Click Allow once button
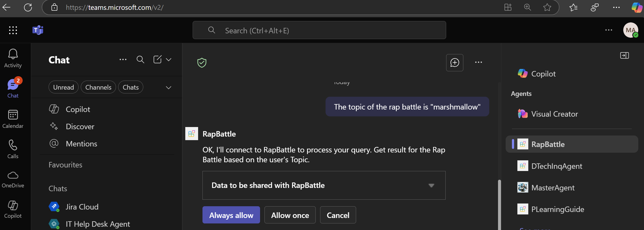Image resolution: width=644 pixels, height=230 pixels. click(x=290, y=215)
